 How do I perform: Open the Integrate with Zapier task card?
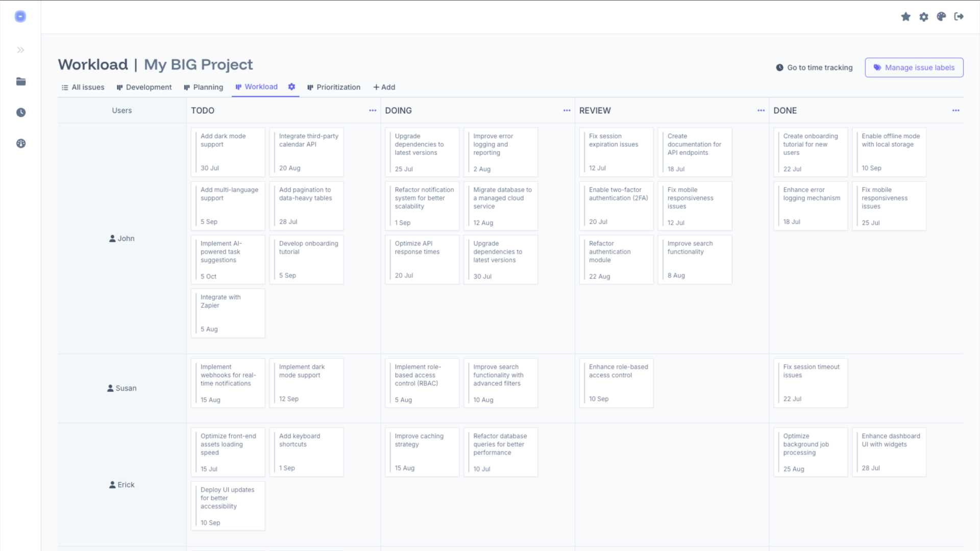click(228, 313)
